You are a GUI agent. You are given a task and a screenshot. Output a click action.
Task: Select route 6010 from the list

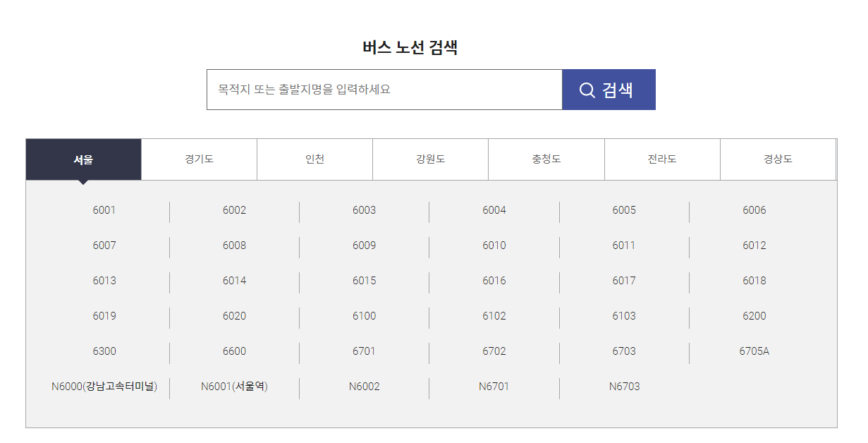click(494, 245)
